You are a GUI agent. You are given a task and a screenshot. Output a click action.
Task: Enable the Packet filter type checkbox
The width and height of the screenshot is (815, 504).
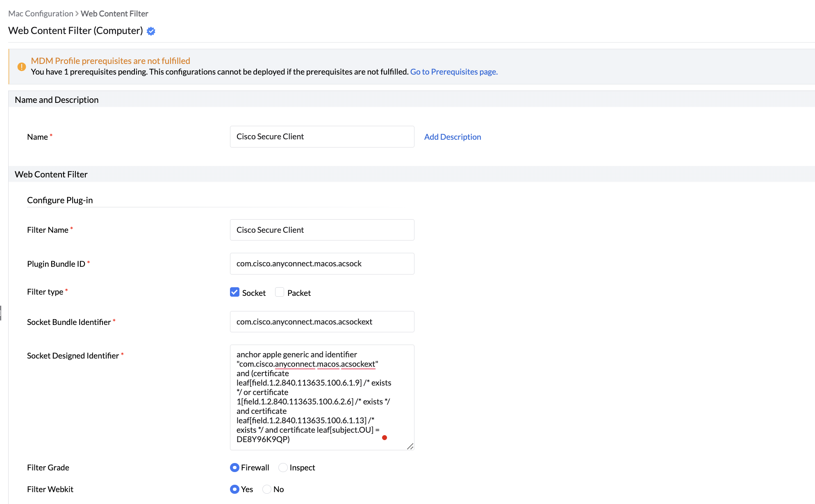pos(280,292)
